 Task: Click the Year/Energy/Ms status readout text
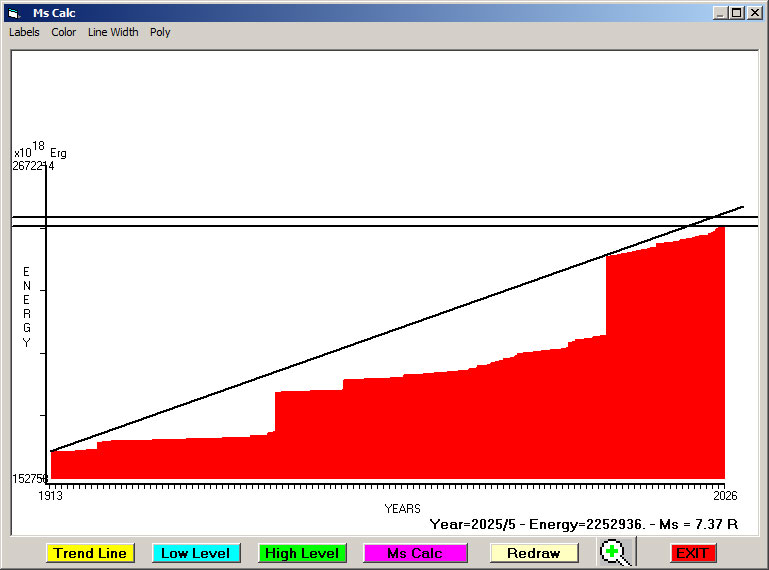[583, 523]
